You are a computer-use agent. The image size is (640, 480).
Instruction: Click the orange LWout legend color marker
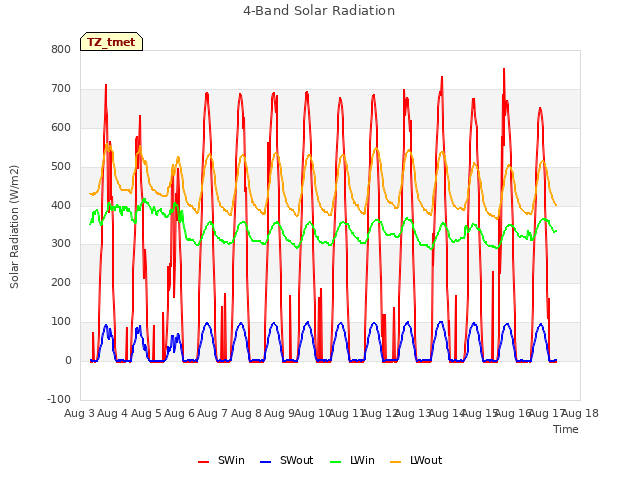coord(396,462)
